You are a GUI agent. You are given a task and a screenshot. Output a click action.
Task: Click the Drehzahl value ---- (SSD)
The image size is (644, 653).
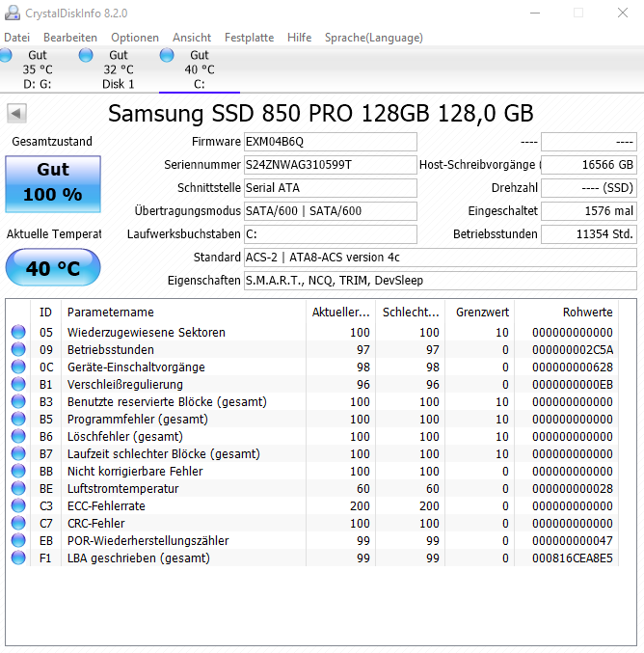pyautogui.click(x=589, y=188)
